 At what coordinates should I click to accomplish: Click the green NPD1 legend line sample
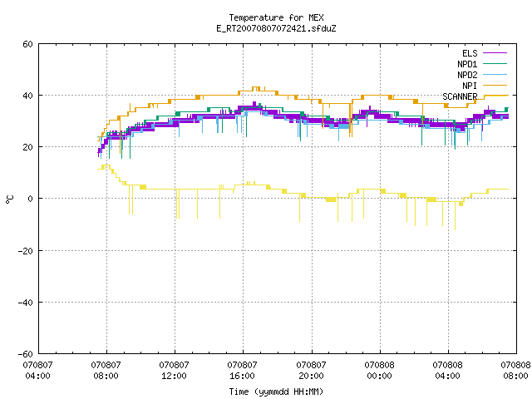495,64
